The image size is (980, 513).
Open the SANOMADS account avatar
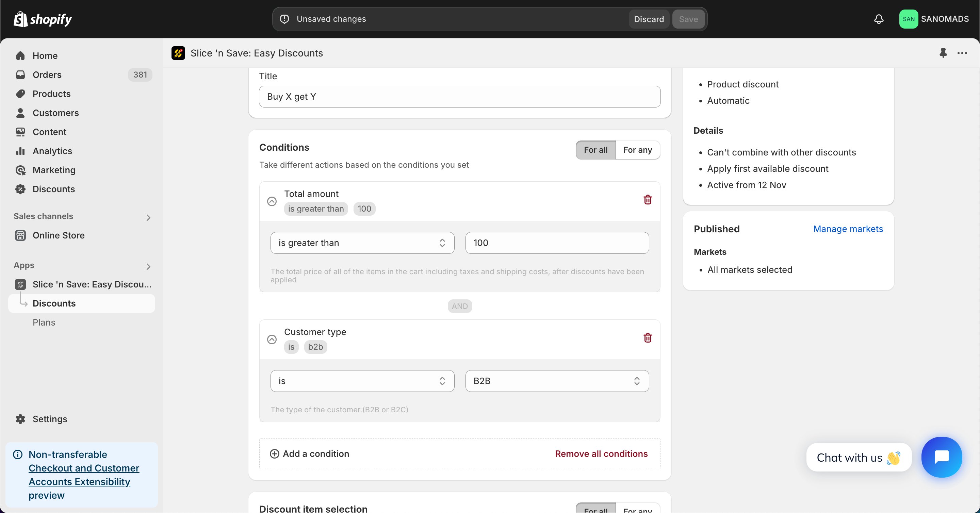point(909,19)
